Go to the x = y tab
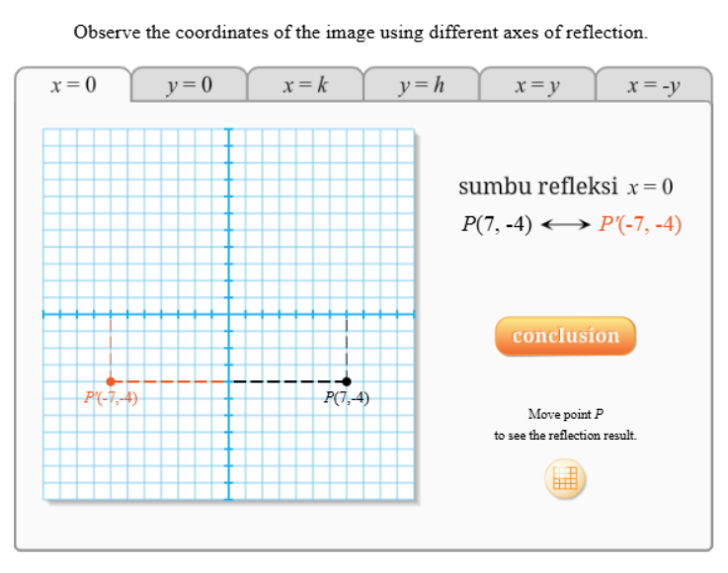This screenshot has height=573, width=728. pos(537,86)
